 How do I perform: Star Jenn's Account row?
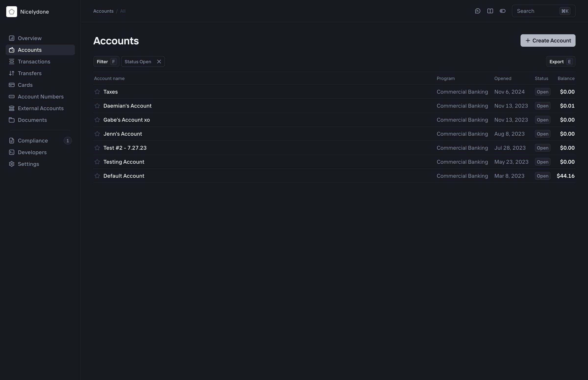[97, 134]
